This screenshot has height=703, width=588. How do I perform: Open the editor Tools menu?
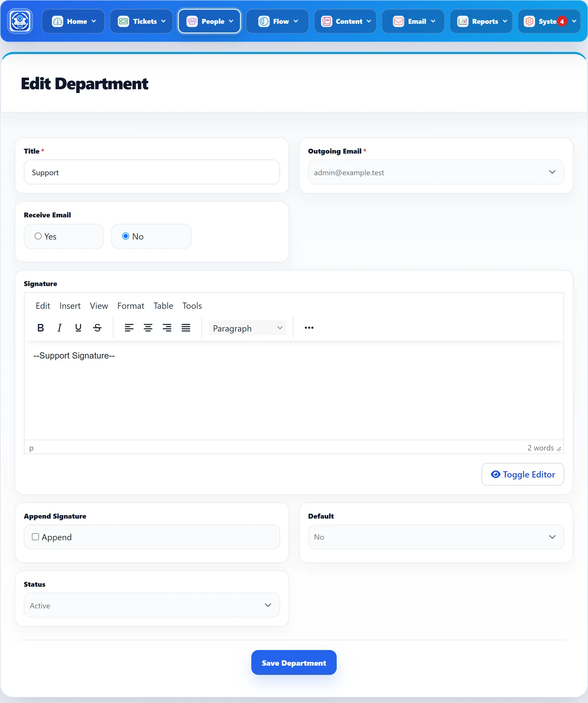point(192,306)
